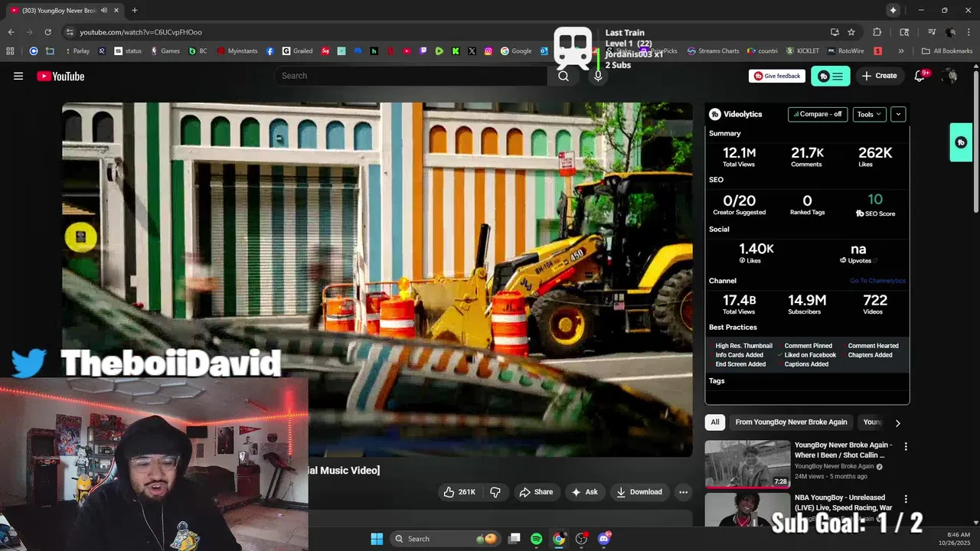This screenshot has height=551, width=980.
Task: Open the Chrome apps grid icon
Action: [10, 51]
